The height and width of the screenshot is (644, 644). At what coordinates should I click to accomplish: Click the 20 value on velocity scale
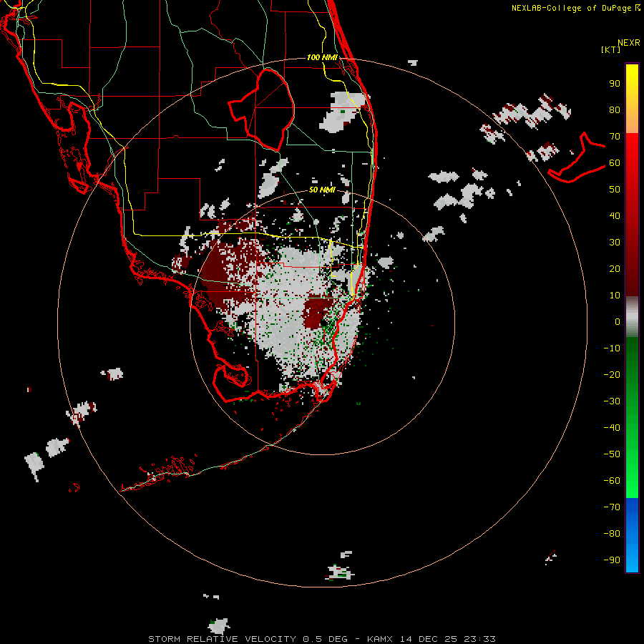[x=615, y=268]
